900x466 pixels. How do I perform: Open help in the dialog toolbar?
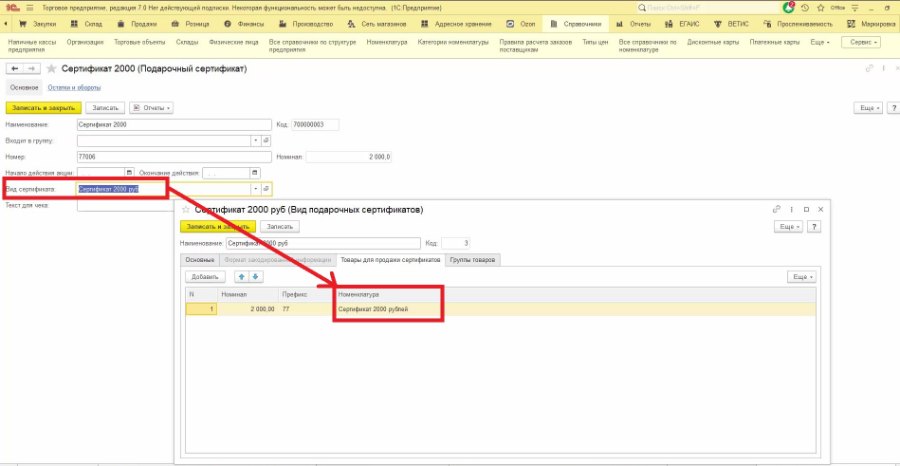[813, 227]
